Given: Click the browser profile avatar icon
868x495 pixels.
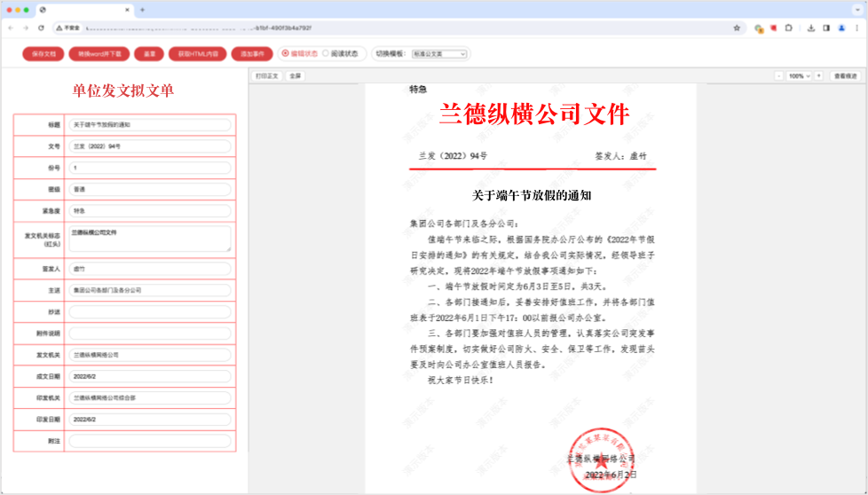Looking at the screenshot, I should click(840, 27).
